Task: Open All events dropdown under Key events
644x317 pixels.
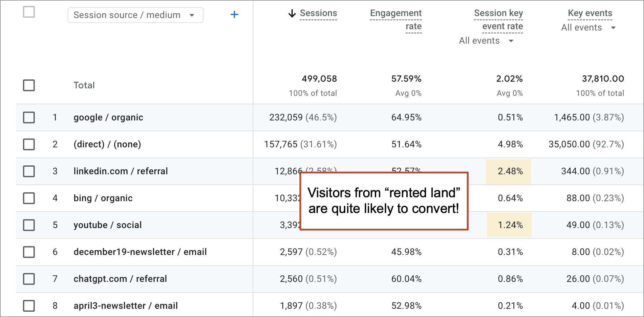Action: (588, 28)
